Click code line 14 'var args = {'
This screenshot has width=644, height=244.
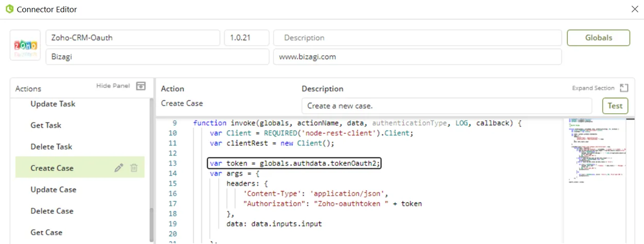click(234, 173)
